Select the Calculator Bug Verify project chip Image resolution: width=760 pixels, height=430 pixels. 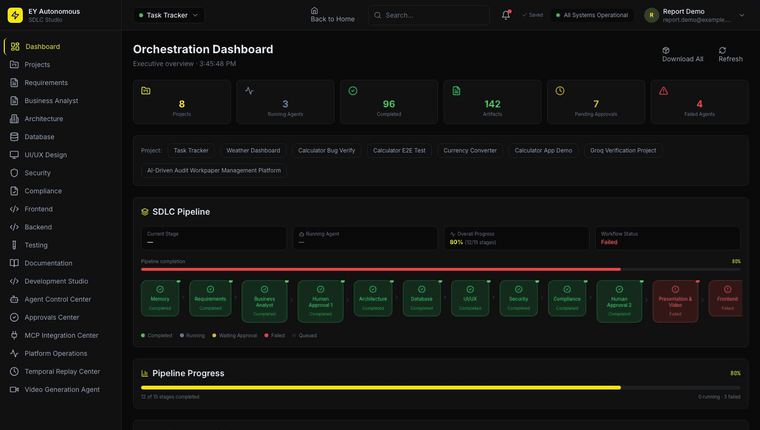326,150
